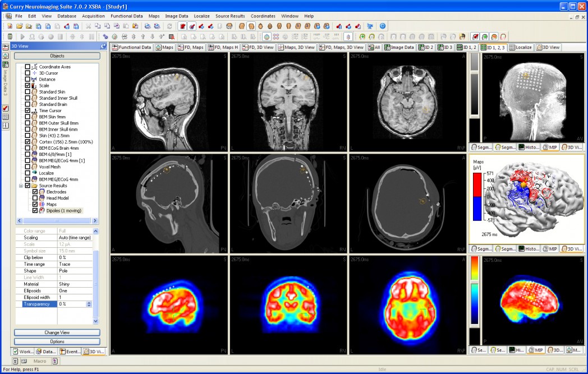Click the Play arrow toolbar icon
Image resolution: width=588 pixels, height=374 pixels.
(x=22, y=36)
